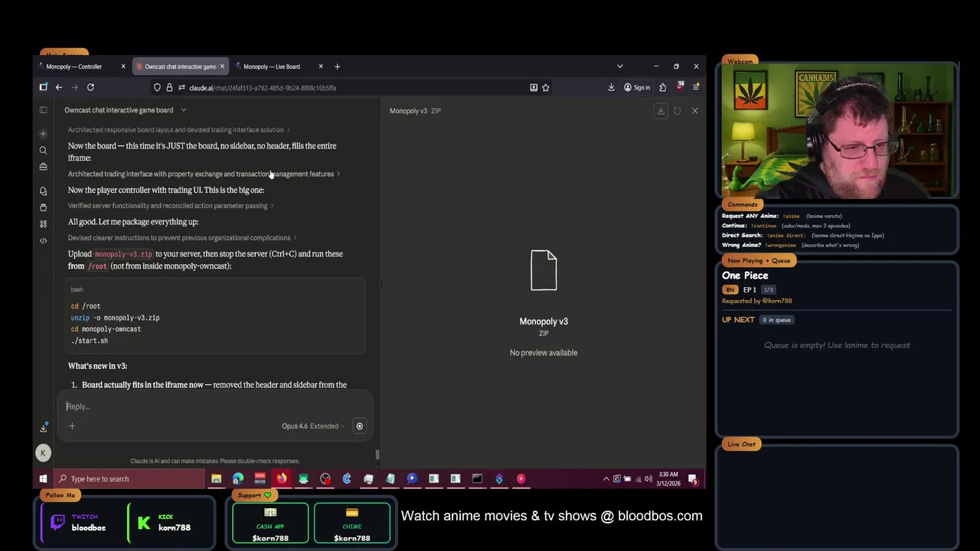Open the Windows Start menu
Image resolution: width=980 pixels, height=551 pixels.
43,479
